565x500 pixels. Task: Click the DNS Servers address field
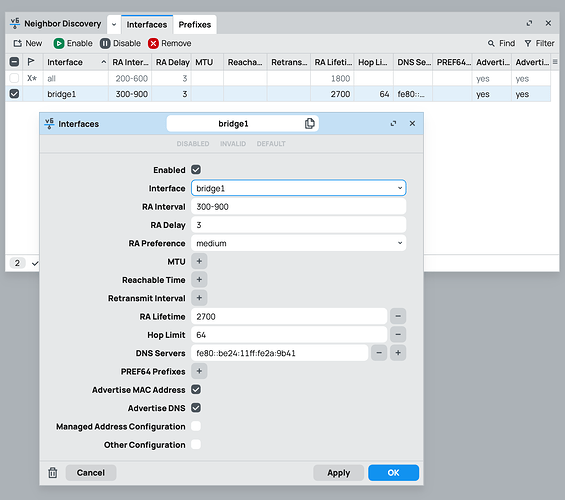(x=280, y=353)
